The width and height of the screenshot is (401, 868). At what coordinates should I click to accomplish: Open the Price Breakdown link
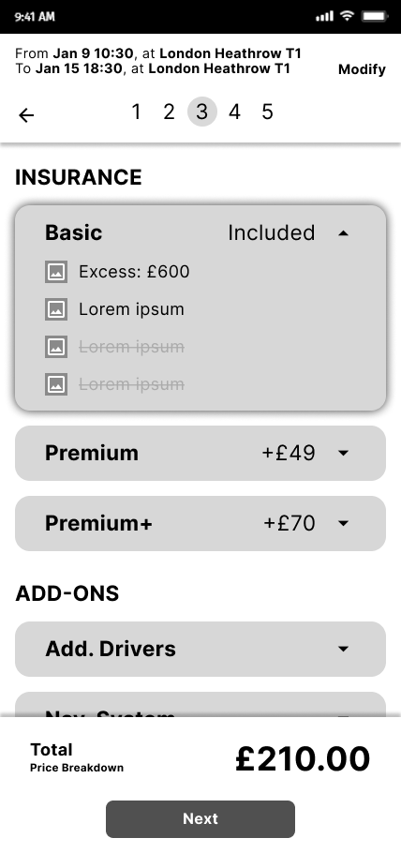(x=77, y=768)
